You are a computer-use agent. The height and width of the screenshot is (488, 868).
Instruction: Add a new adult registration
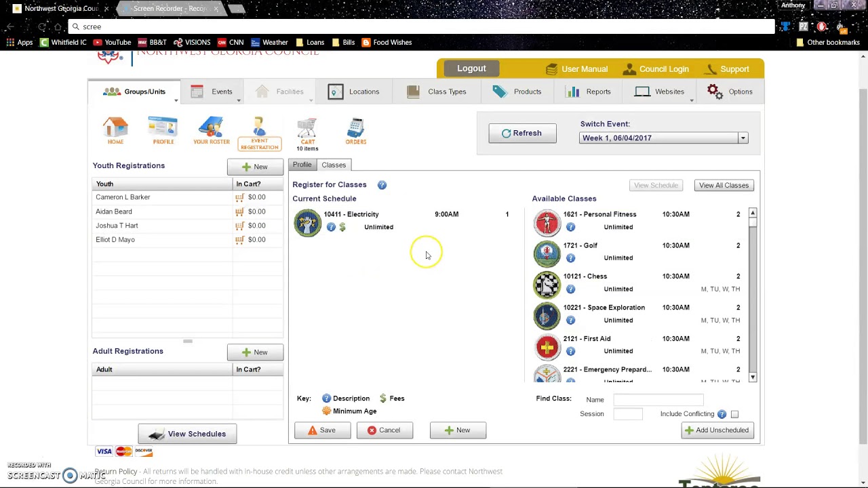click(x=255, y=352)
